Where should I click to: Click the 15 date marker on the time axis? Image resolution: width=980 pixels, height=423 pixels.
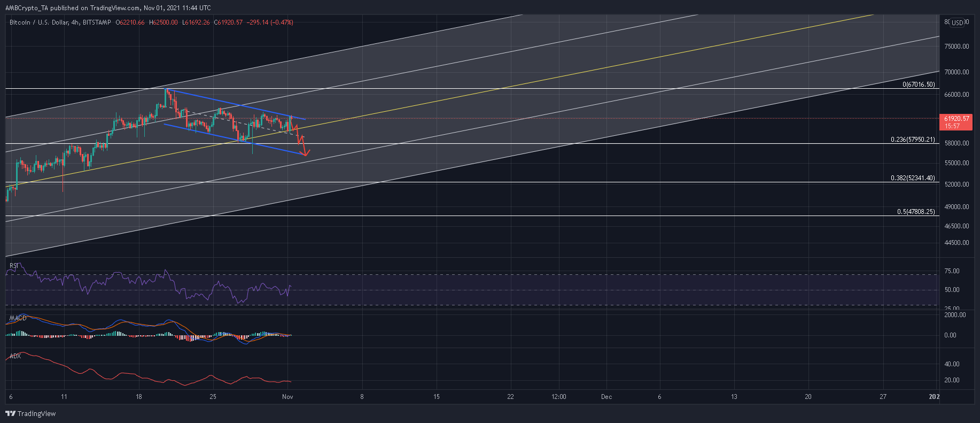437,397
